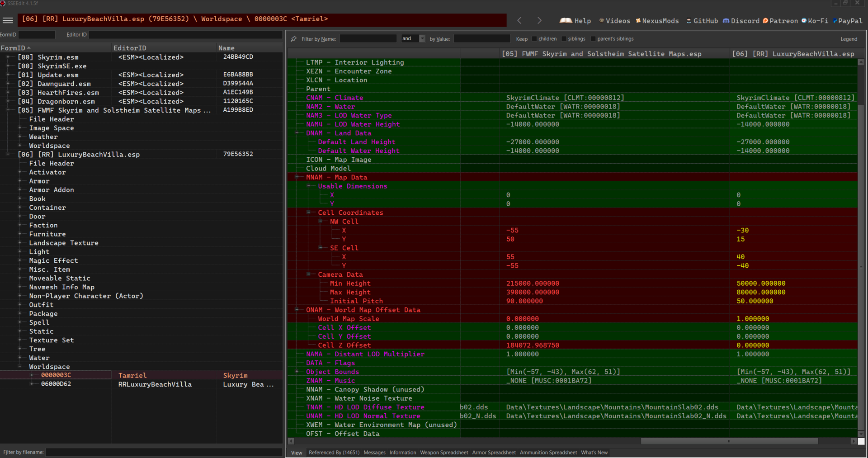Click the filter pin icon
The width and height of the screenshot is (868, 458).
(x=293, y=39)
